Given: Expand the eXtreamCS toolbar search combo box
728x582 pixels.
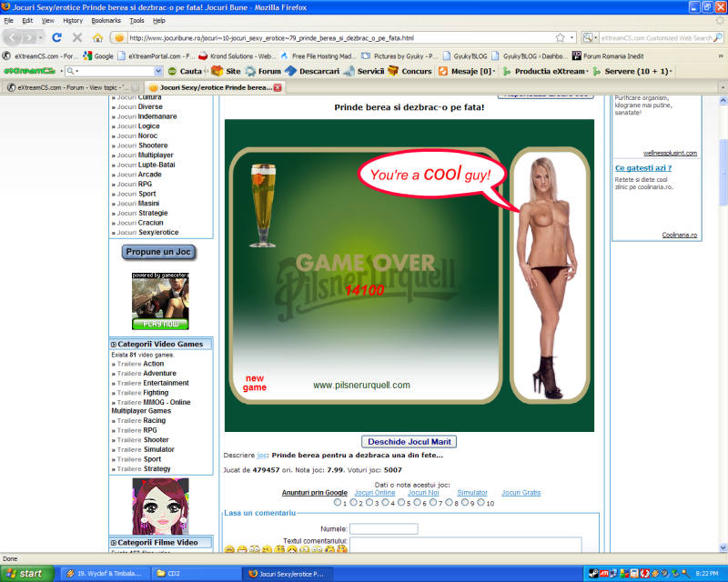Looking at the screenshot, I should click(158, 71).
